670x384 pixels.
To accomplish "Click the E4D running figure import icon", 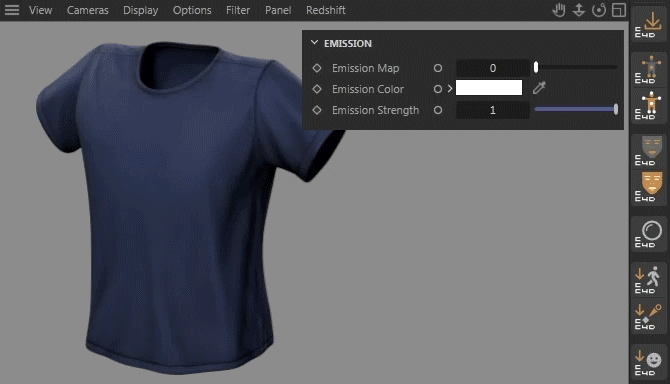I will (648, 280).
